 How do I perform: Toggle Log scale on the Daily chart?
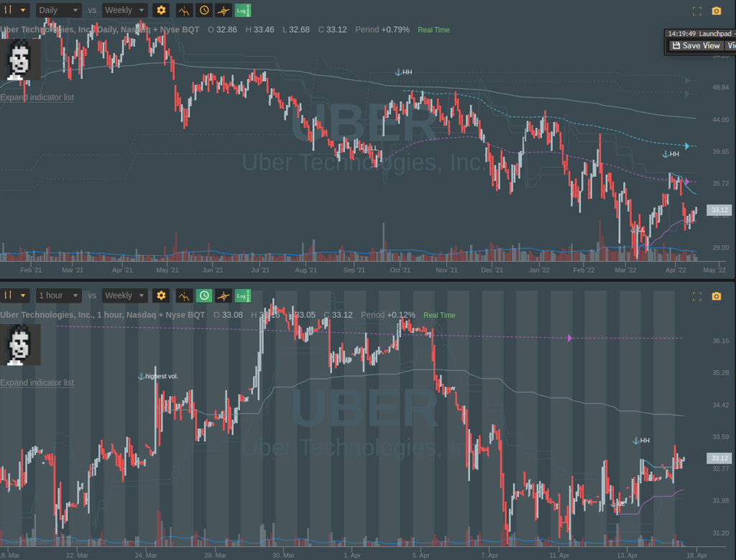(243, 10)
